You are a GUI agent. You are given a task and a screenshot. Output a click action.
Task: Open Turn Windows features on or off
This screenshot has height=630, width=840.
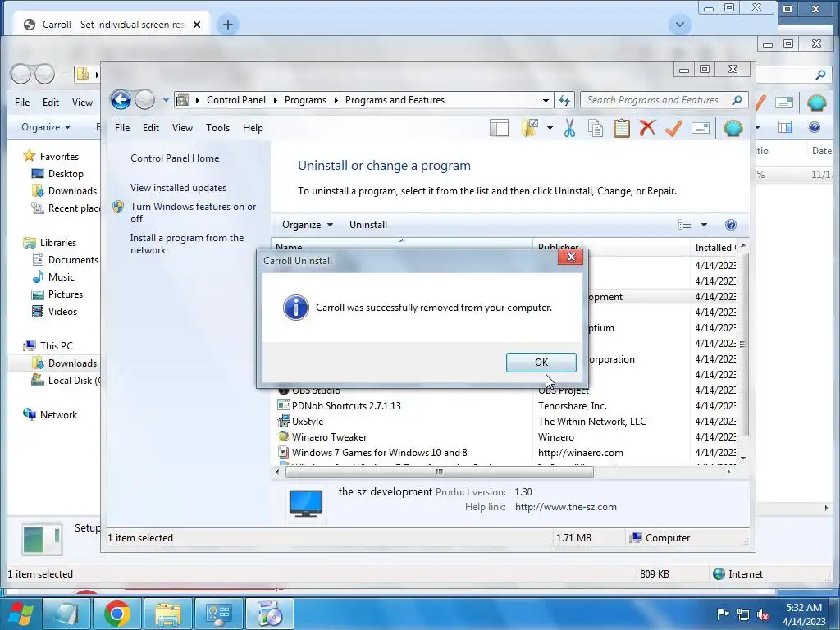tap(193, 212)
